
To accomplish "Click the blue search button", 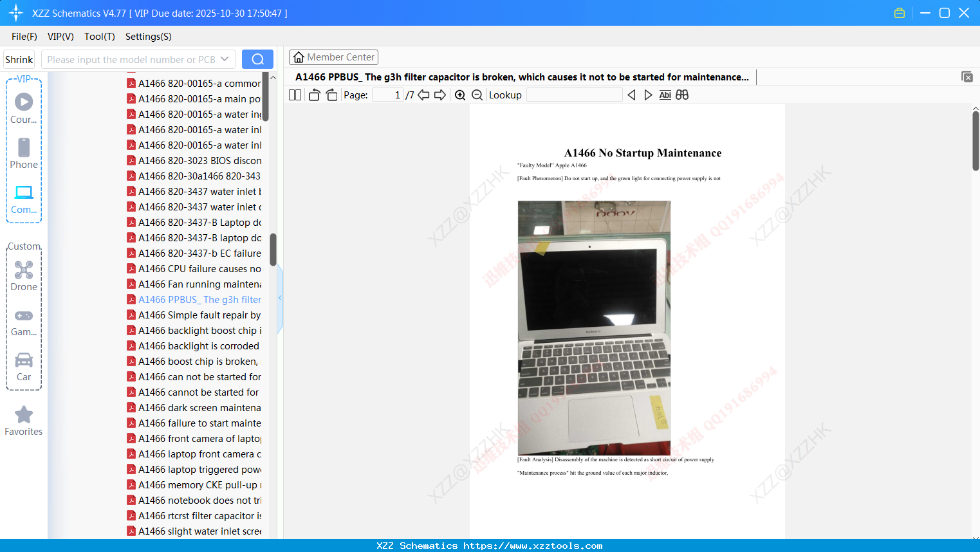I will coord(257,59).
